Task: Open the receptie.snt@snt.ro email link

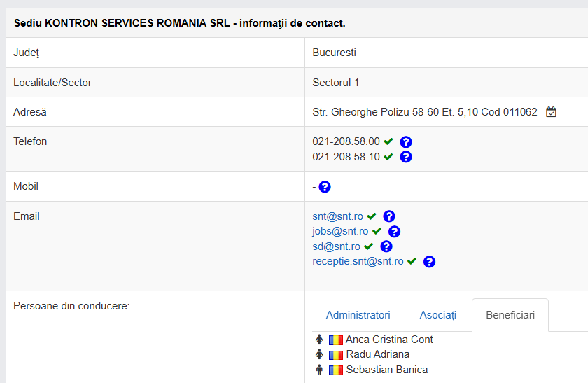Action: coord(358,261)
